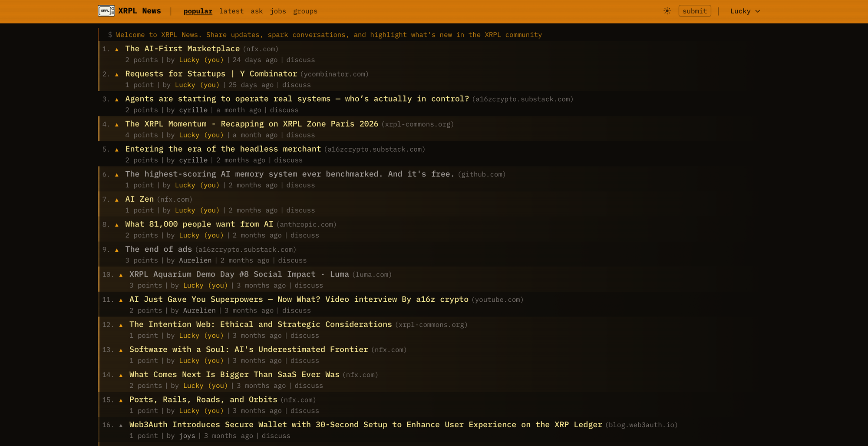Toggle the light/dark theme sun icon
The image size is (868, 446).
pos(667,11)
